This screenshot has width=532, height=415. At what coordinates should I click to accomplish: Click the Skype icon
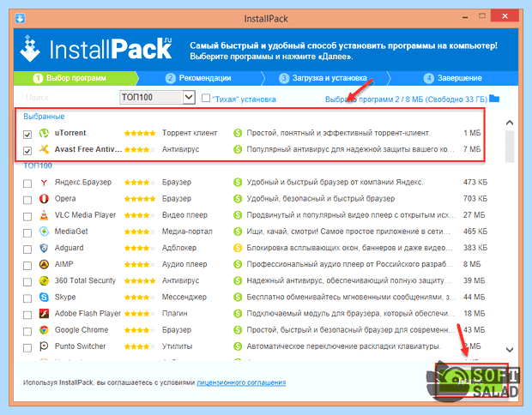coord(44,297)
